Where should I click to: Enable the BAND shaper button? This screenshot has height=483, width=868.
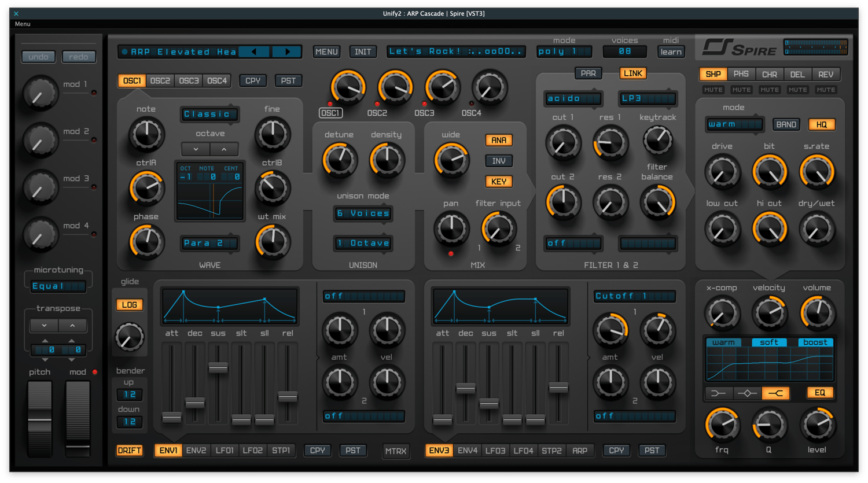tap(786, 124)
